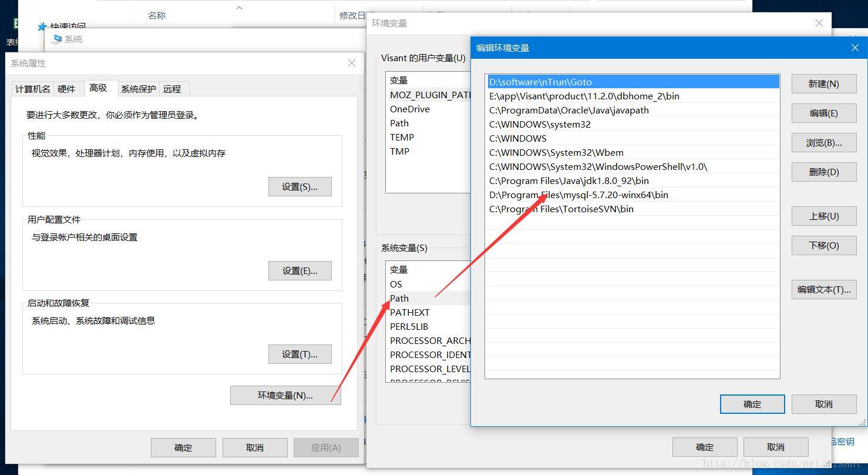The height and width of the screenshot is (475, 868).
Task: Click the Startup and Recovery Settings (设置(T)) button
Action: click(x=300, y=354)
